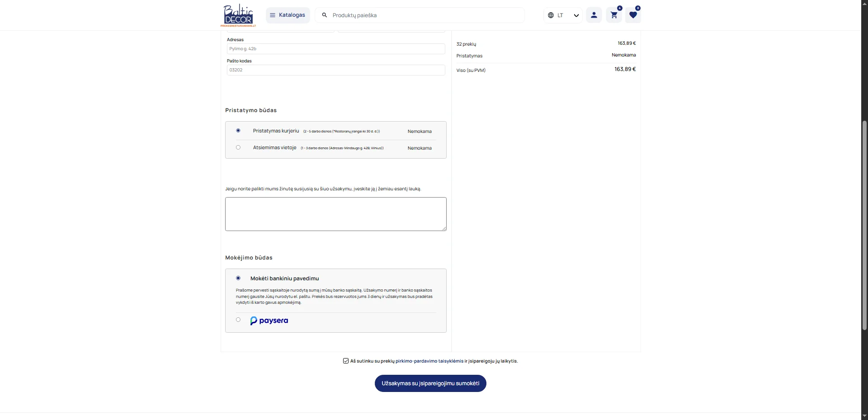Click the globe icon in language selector
The image size is (868, 420).
click(551, 15)
